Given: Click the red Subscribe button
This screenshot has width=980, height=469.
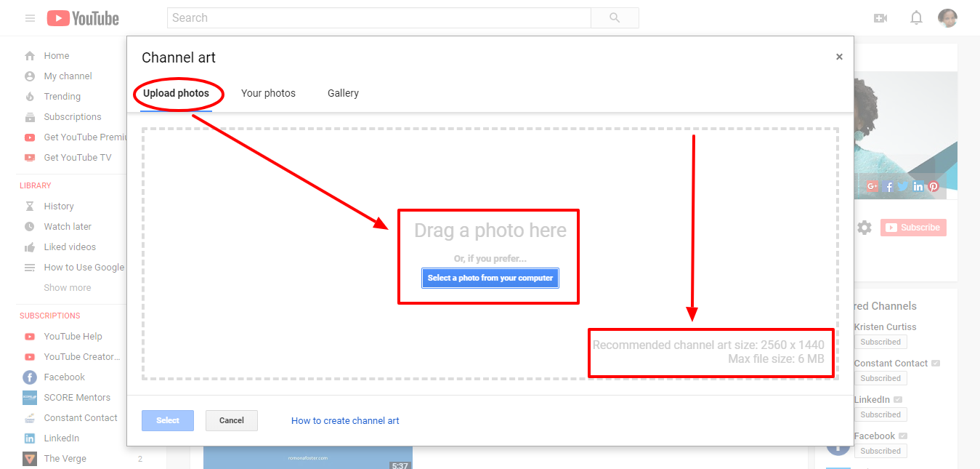Looking at the screenshot, I should pos(913,228).
